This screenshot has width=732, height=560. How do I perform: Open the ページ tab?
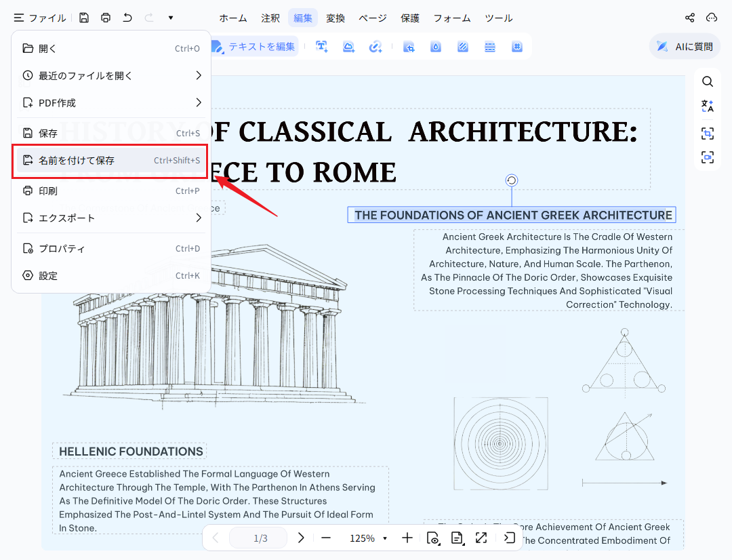point(373,18)
